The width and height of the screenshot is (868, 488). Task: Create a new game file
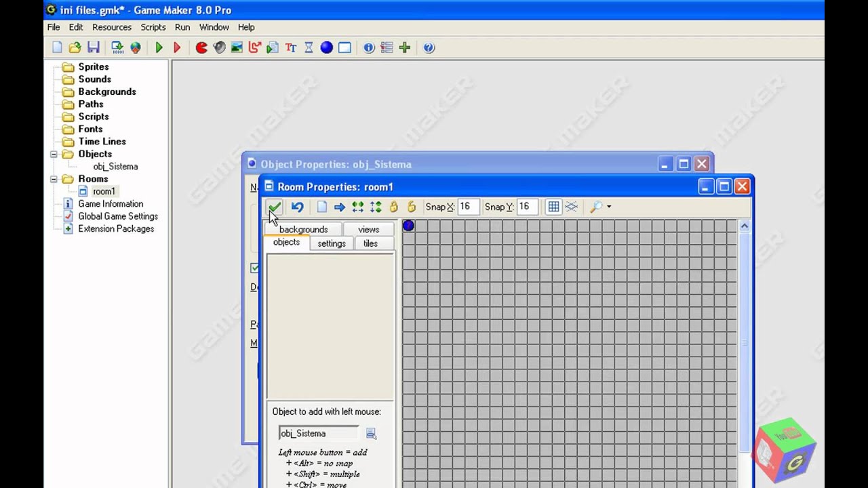[57, 47]
